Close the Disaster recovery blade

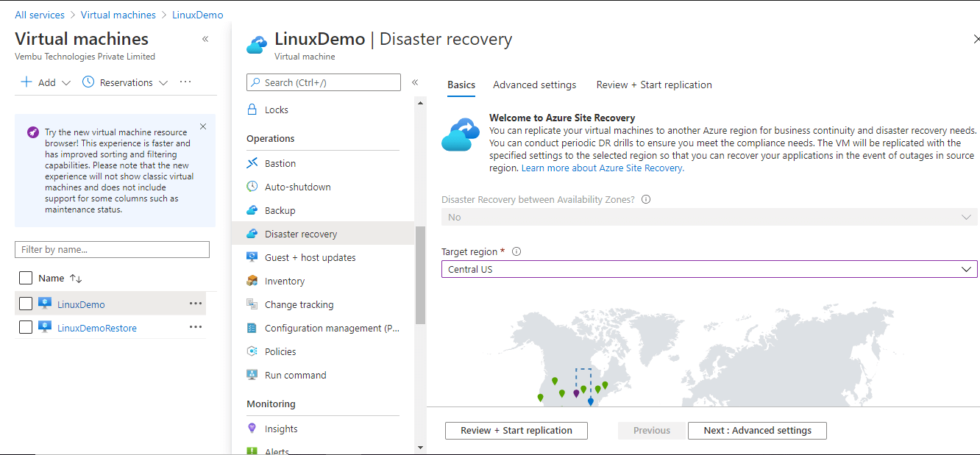976,39
